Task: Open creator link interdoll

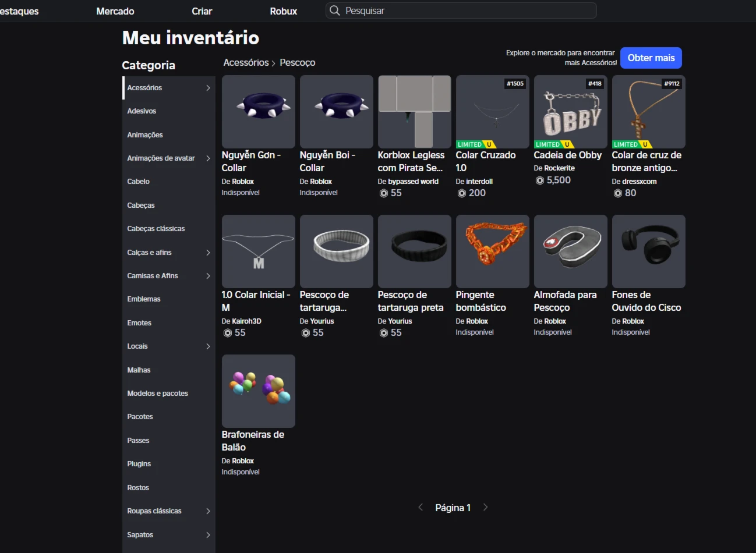Action: tap(479, 182)
